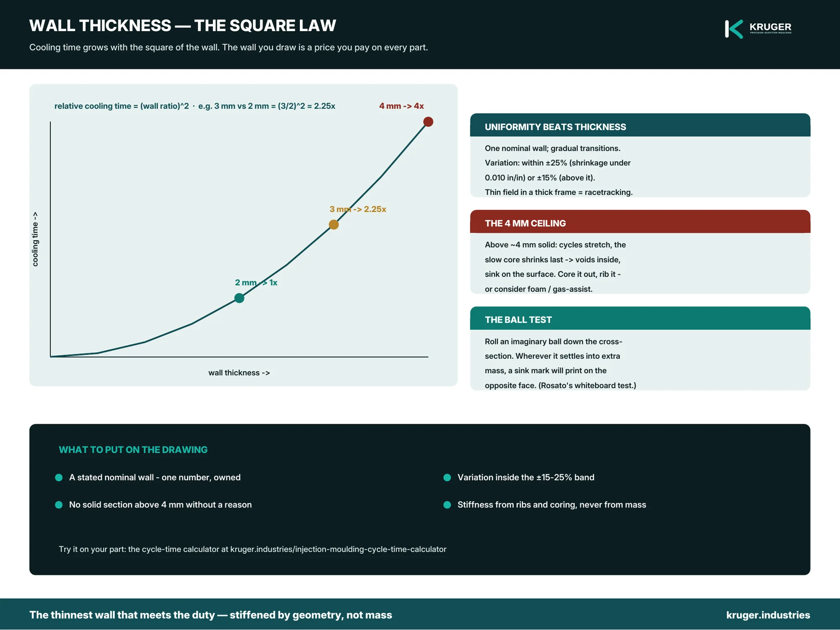The height and width of the screenshot is (630, 840).
Task: Click 'One nominal wall; gradual transitions.' line
Action: (552, 148)
